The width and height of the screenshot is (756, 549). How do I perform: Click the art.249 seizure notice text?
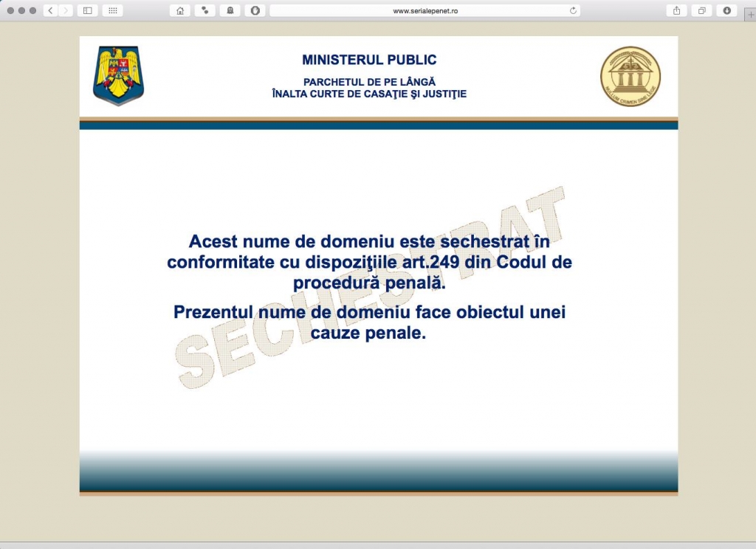[x=369, y=262]
